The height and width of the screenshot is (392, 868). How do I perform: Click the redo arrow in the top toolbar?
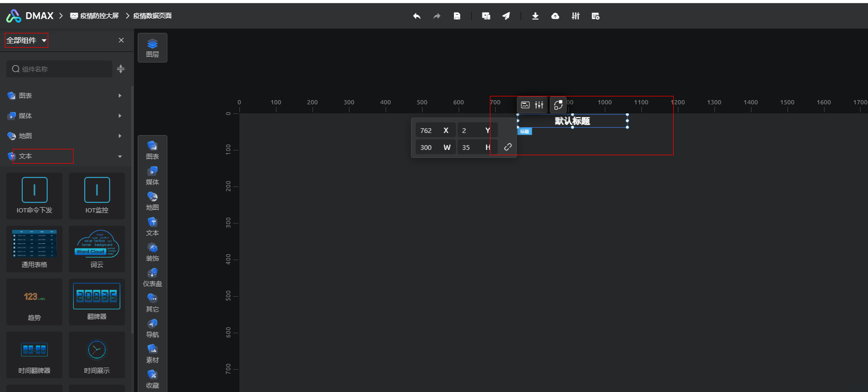(437, 16)
